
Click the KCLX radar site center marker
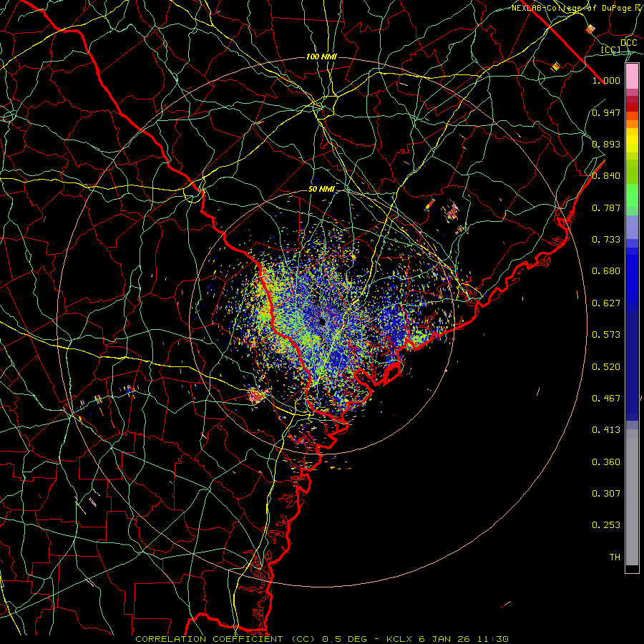click(322, 321)
